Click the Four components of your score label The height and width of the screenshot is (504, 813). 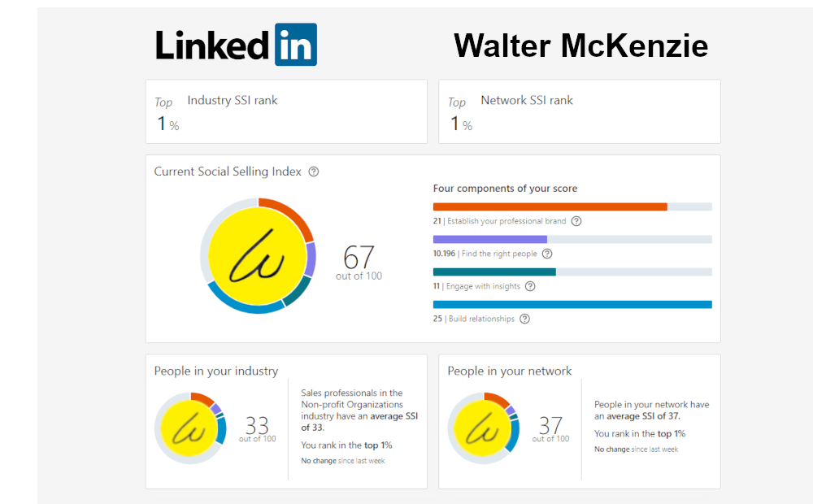pyautogui.click(x=505, y=189)
